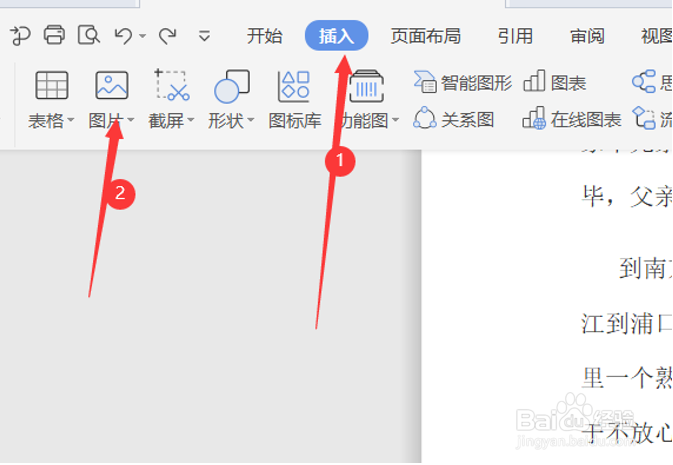
Task: Insert a 关系图 relationship diagram
Action: pos(453,119)
